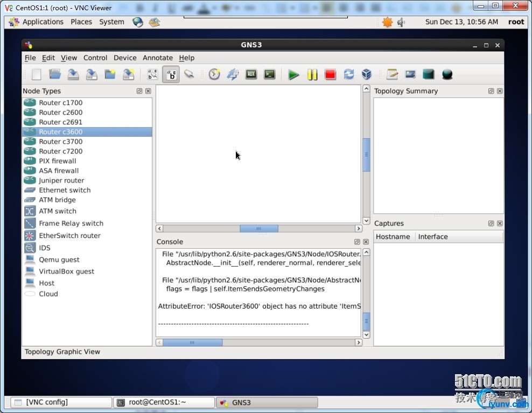Open the Annotate menu
Image resolution: width=532 pixels, height=413 pixels.
[x=157, y=58]
